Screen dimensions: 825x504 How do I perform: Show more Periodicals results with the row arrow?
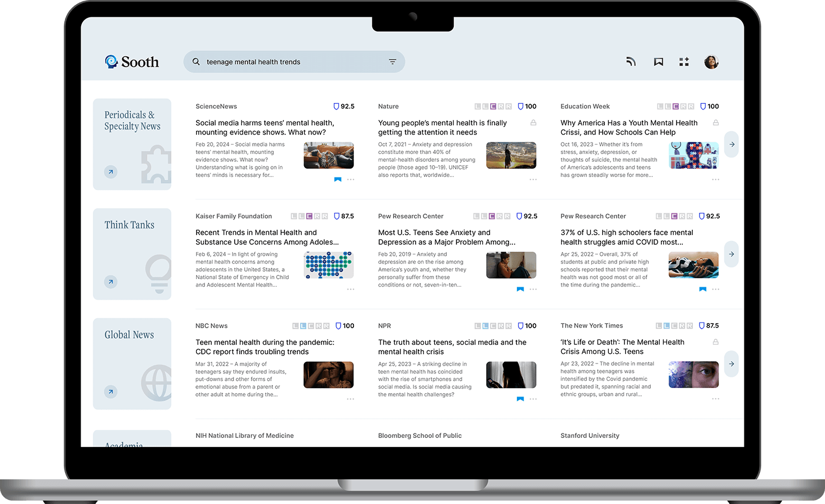point(731,144)
